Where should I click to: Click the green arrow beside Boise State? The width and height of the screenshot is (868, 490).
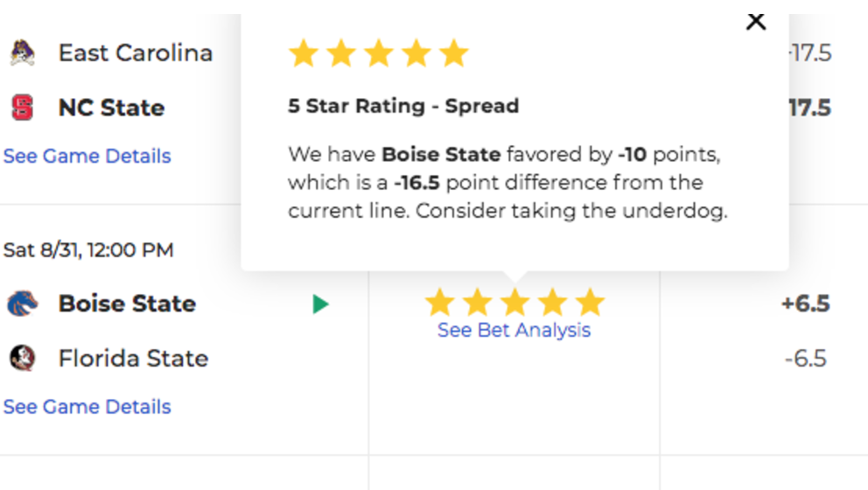pos(320,304)
